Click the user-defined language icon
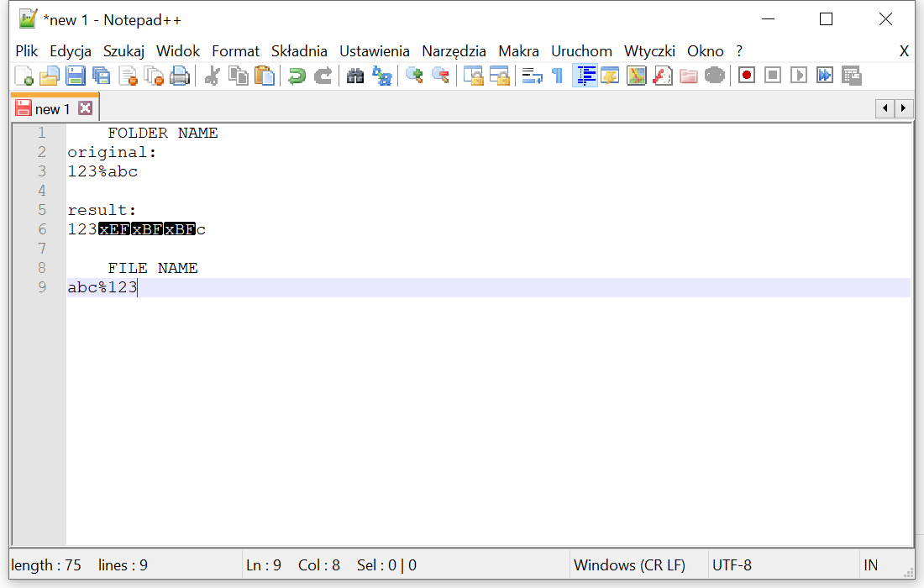 pos(611,76)
